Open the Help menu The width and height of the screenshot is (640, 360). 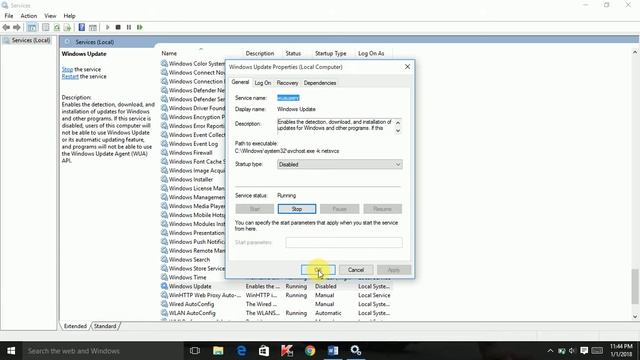pos(69,16)
